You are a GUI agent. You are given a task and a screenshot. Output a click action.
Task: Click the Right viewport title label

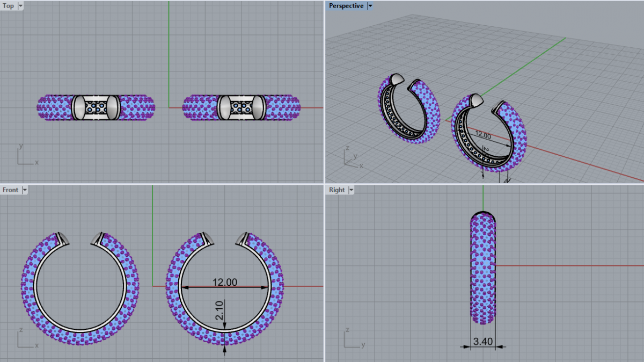(x=336, y=190)
